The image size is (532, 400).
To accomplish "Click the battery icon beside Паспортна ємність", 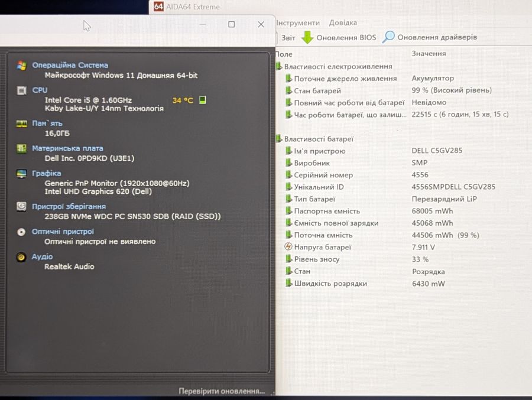I will 288,211.
